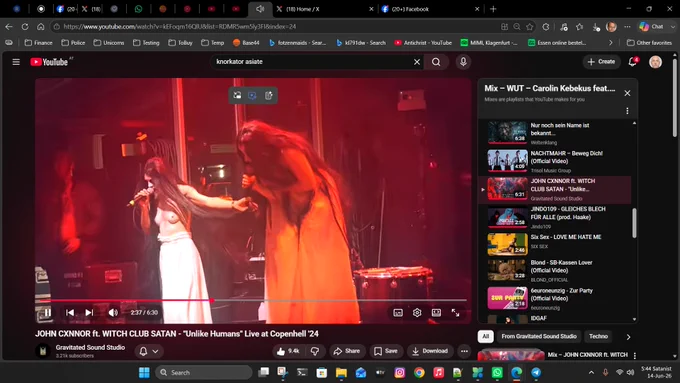Seek on the video progress bar
This screenshot has height=383, width=680.
pyautogui.click(x=253, y=300)
